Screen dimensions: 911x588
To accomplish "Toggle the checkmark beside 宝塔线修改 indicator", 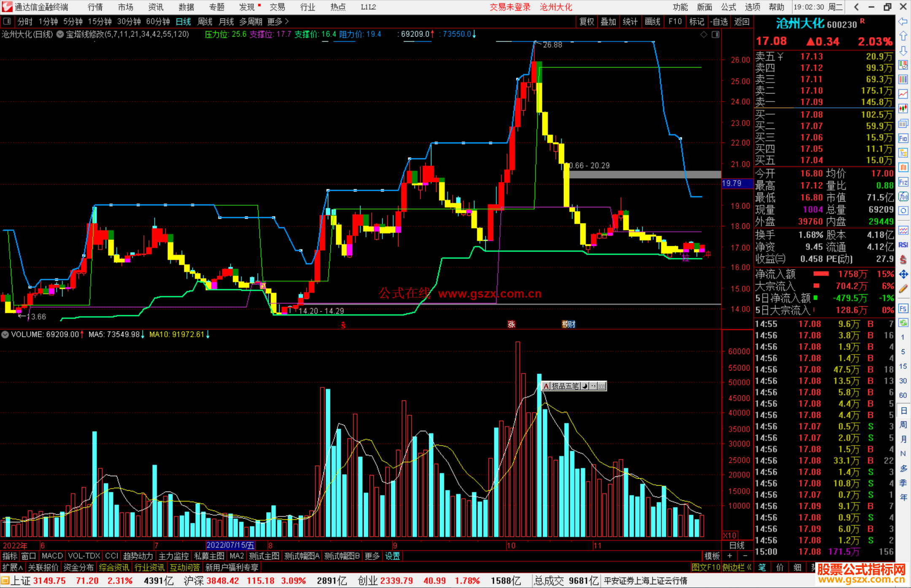I will [x=60, y=35].
